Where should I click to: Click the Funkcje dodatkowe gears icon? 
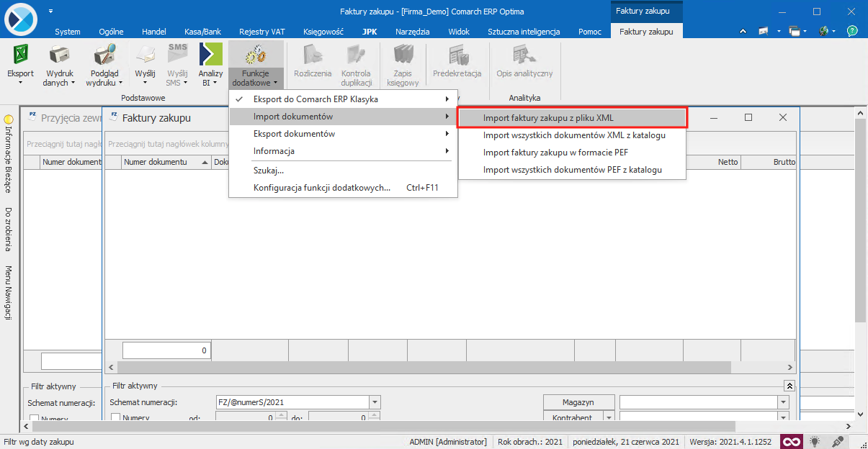[255, 55]
